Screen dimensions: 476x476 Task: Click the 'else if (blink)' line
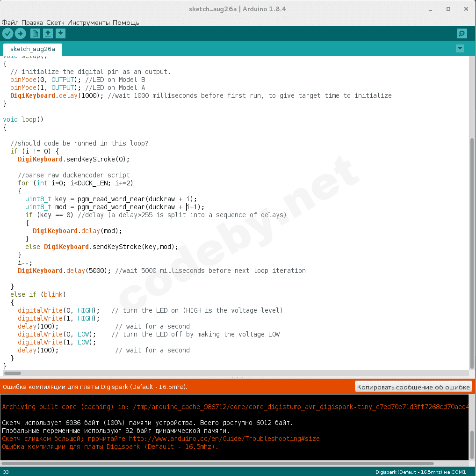pyautogui.click(x=38, y=294)
